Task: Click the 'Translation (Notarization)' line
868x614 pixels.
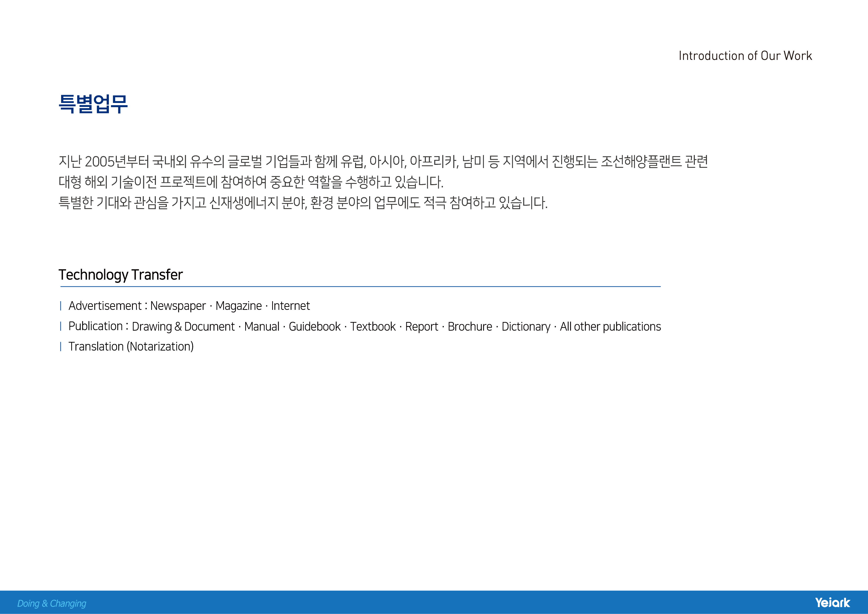Action: click(131, 346)
